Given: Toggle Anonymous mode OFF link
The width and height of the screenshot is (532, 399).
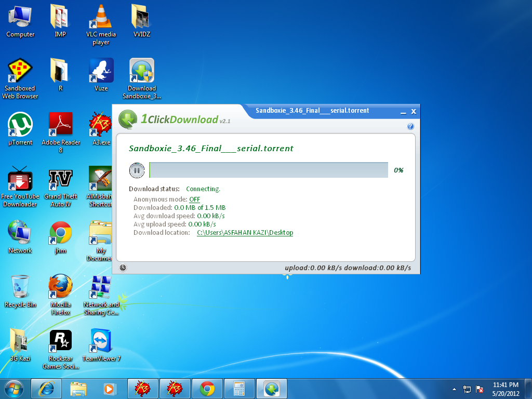Looking at the screenshot, I should tap(194, 199).
